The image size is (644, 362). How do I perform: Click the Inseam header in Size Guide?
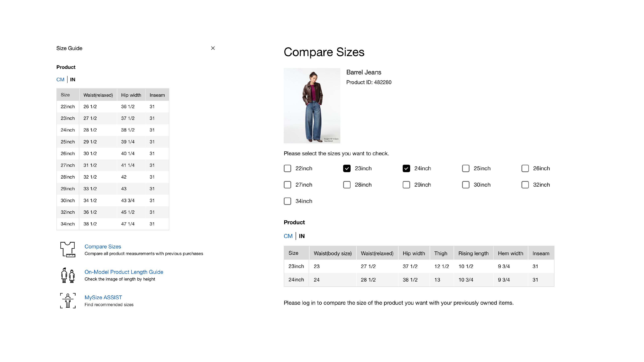click(157, 95)
